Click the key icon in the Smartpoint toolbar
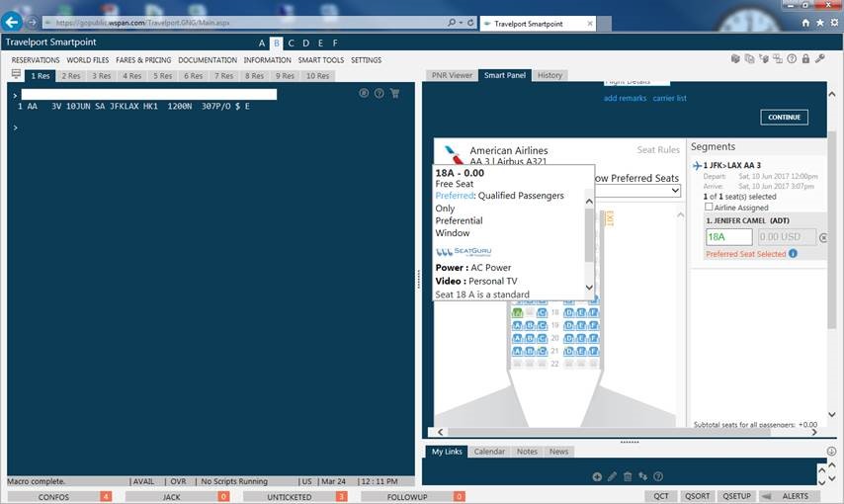The height and width of the screenshot is (504, 844). point(819,58)
